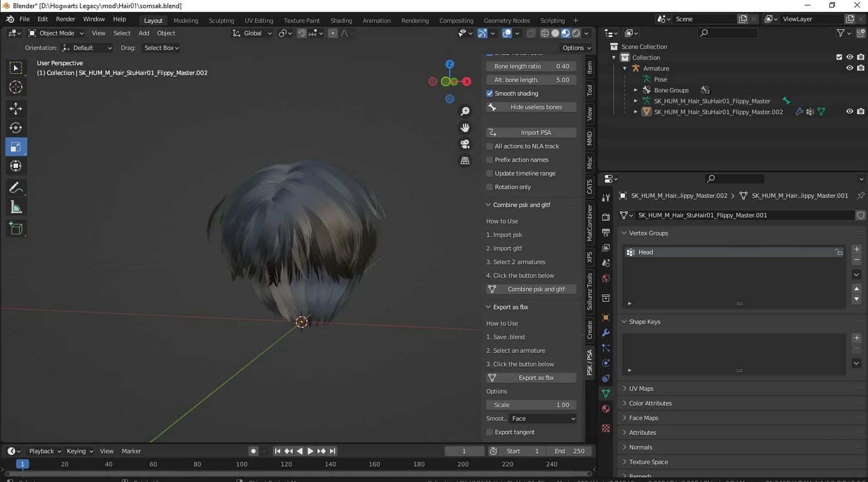Click the Import PSA button

(x=531, y=133)
